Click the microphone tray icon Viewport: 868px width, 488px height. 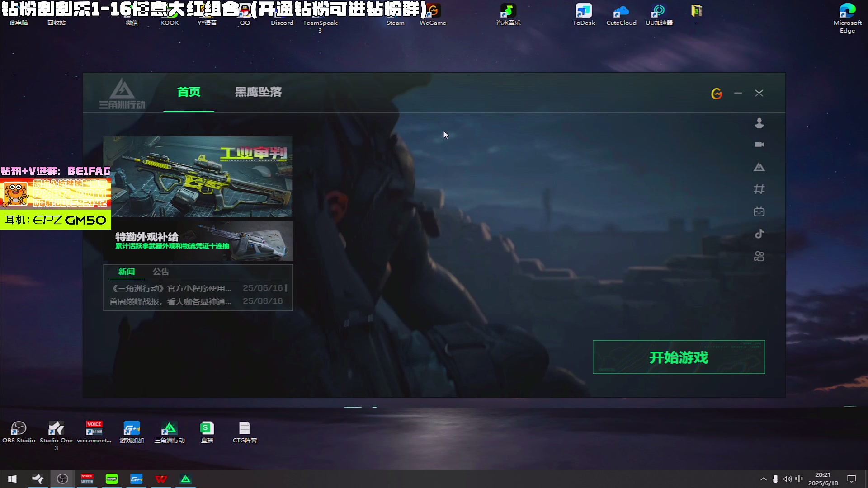coord(775,479)
